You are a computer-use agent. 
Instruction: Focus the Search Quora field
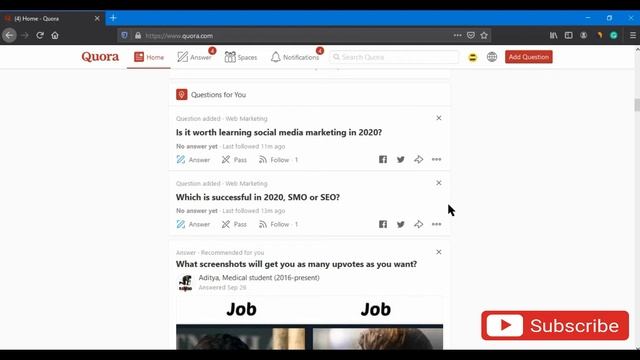pyautogui.click(x=394, y=57)
